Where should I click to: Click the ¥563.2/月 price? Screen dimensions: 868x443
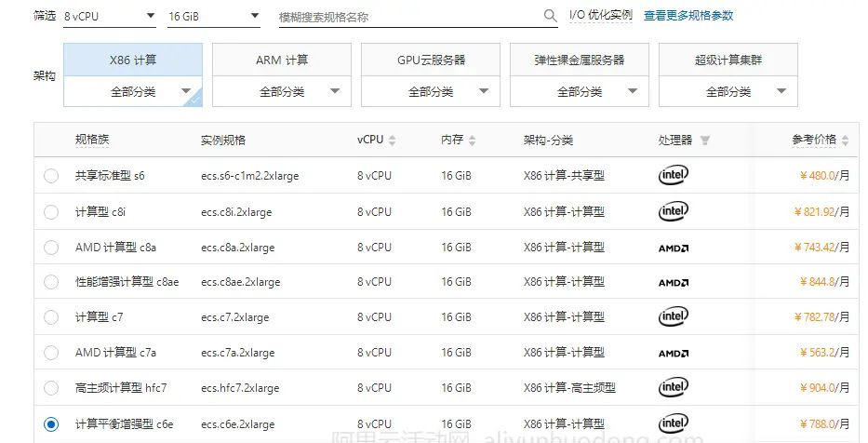point(824,352)
